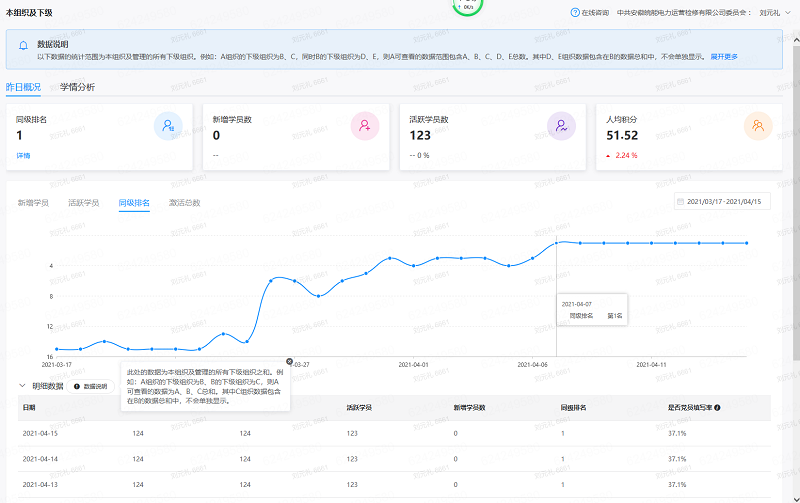This screenshot has width=800, height=503.
Task: Click the 2021-04-07 data point on chart
Action: [x=557, y=243]
